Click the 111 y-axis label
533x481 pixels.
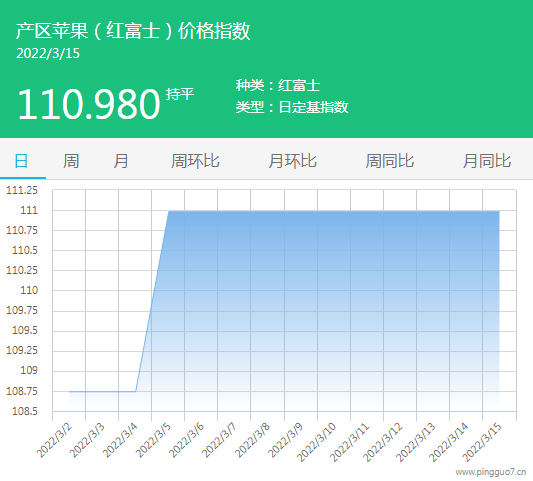[x=29, y=210]
